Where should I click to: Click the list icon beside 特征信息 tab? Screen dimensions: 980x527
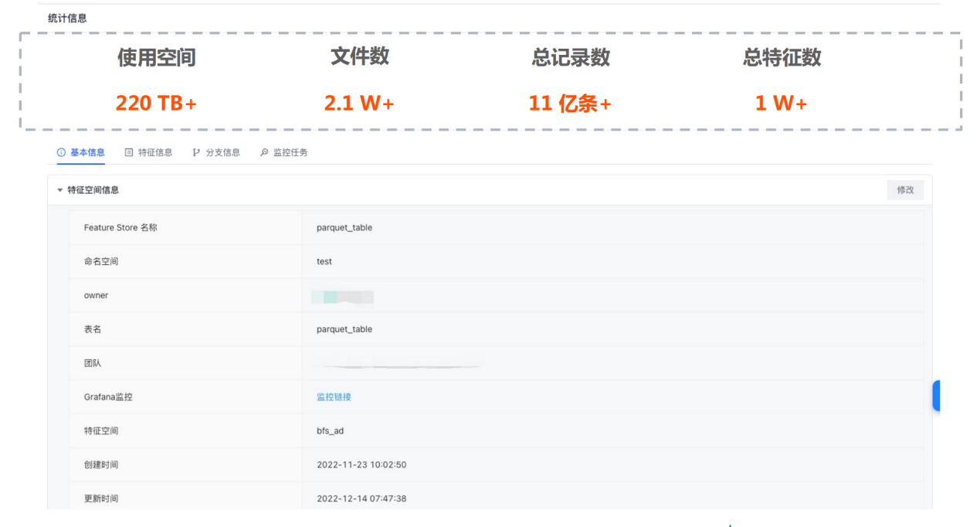pos(129,153)
